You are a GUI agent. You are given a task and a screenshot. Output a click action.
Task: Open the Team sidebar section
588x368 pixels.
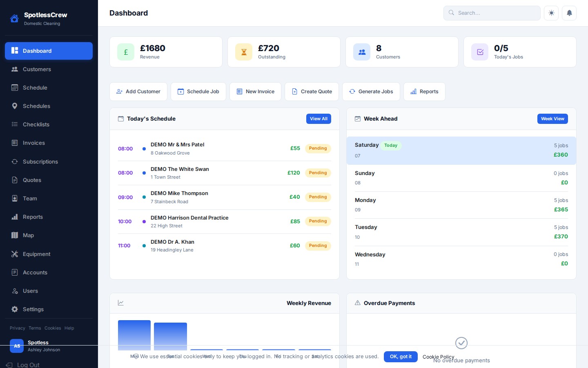[x=30, y=198]
